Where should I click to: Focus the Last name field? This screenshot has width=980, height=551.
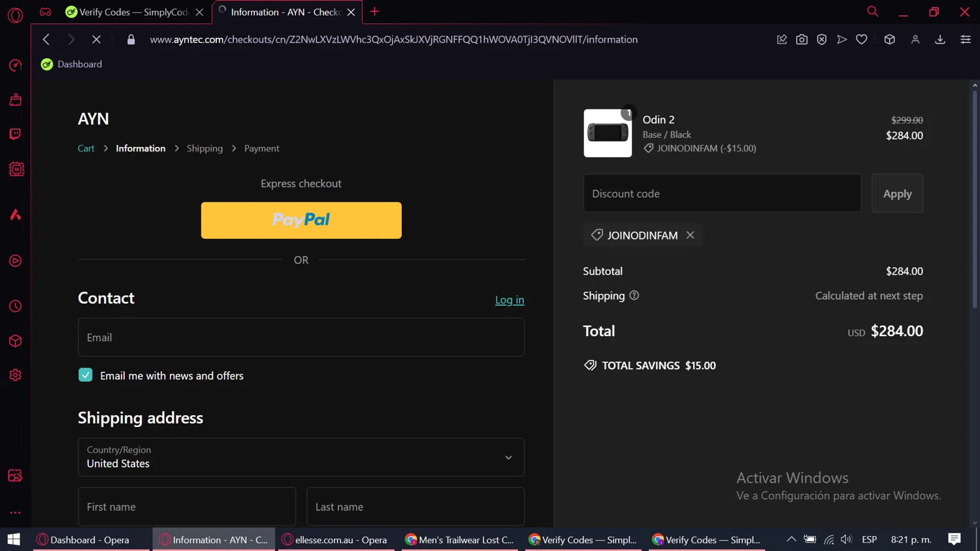(416, 507)
